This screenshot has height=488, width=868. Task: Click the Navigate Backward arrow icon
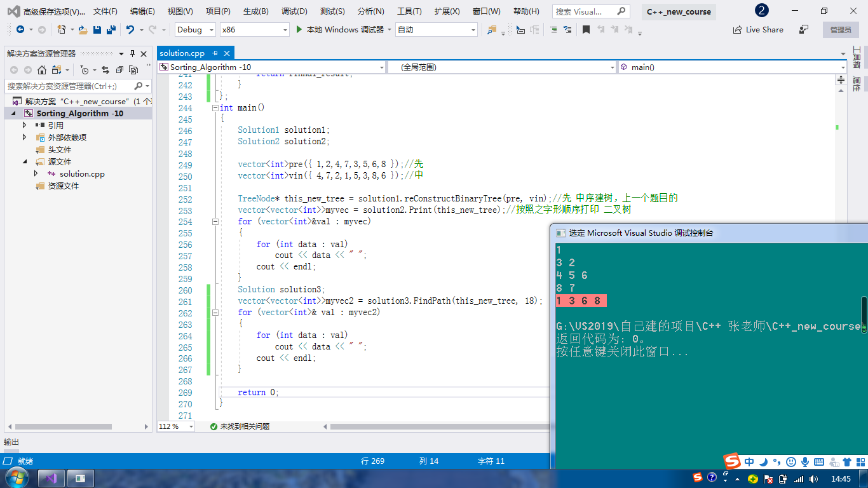click(20, 30)
